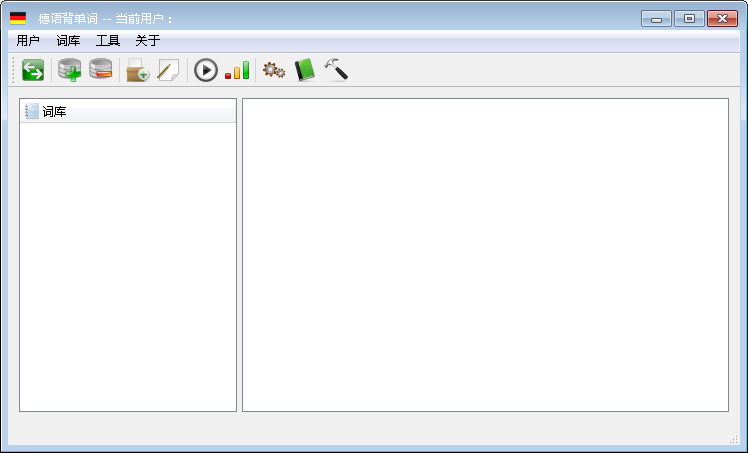
Task: Click the add box icon with plus
Action: 137,70
